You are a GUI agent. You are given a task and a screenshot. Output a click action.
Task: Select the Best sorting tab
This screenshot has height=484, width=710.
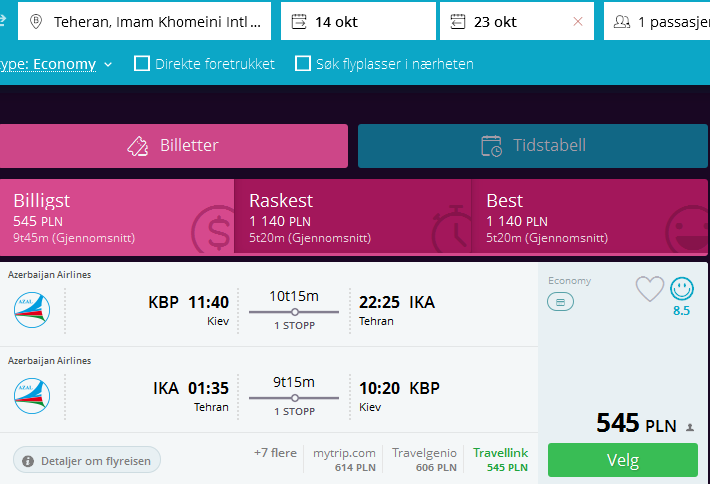(x=590, y=216)
